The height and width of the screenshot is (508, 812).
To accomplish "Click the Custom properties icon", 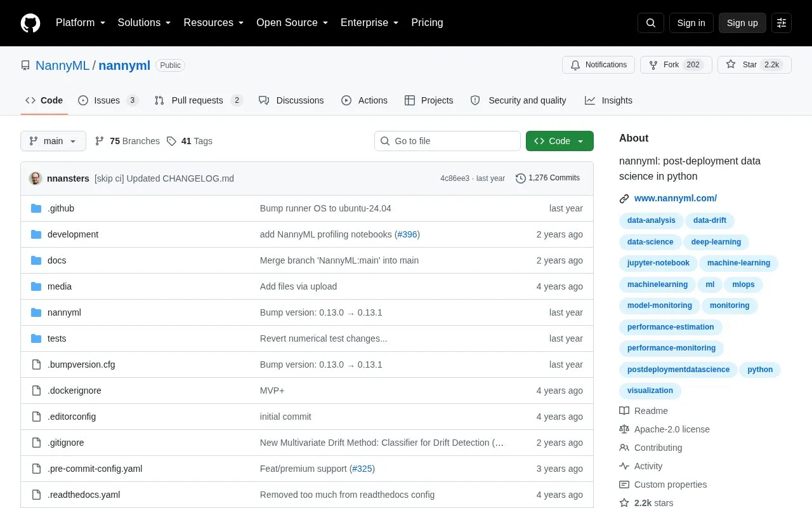I will coord(624,485).
